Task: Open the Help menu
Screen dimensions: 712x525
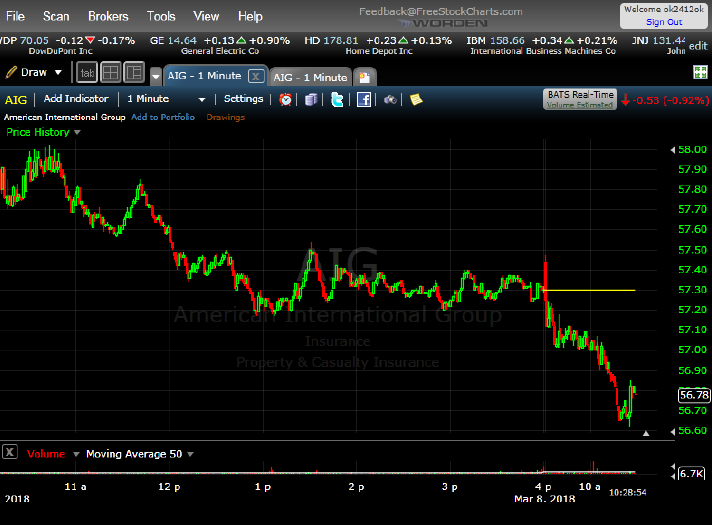Action: tap(250, 16)
